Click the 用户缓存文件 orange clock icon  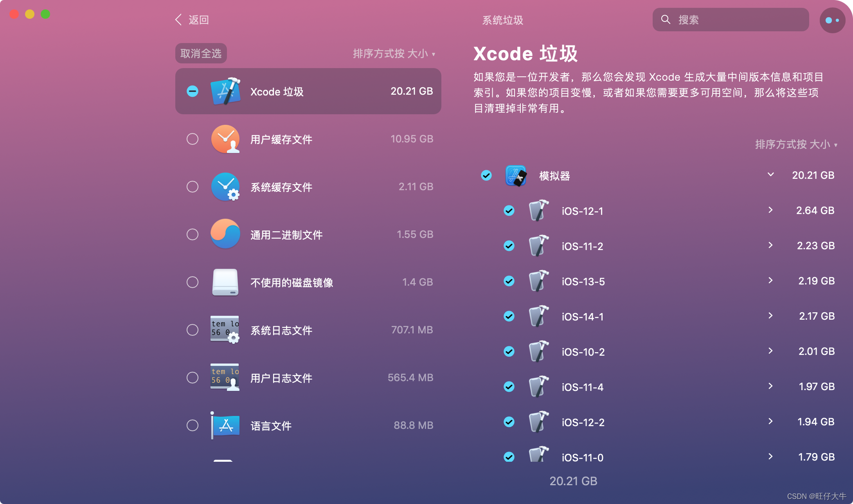(x=225, y=139)
